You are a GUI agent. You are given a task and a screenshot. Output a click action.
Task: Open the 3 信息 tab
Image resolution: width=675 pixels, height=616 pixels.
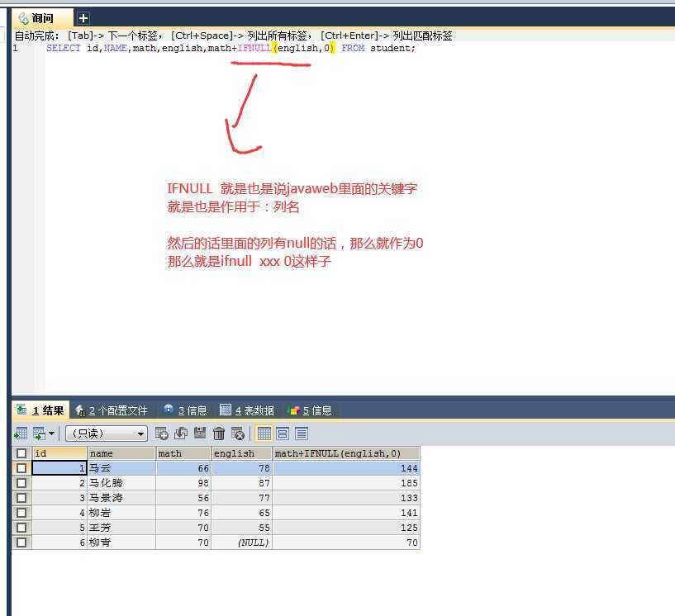186,410
